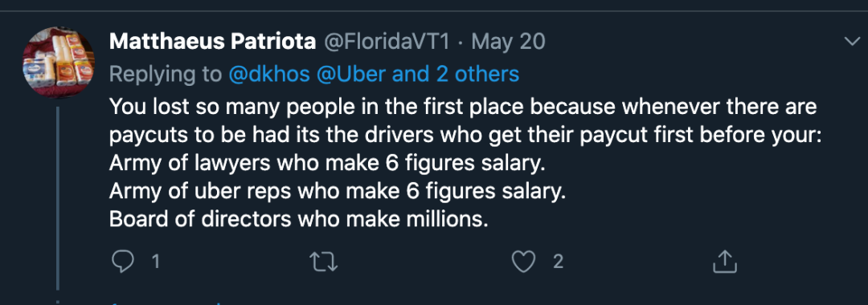The width and height of the screenshot is (868, 305).
Task: Retweet this tweet using the arrows icon
Action: pyautogui.click(x=323, y=262)
